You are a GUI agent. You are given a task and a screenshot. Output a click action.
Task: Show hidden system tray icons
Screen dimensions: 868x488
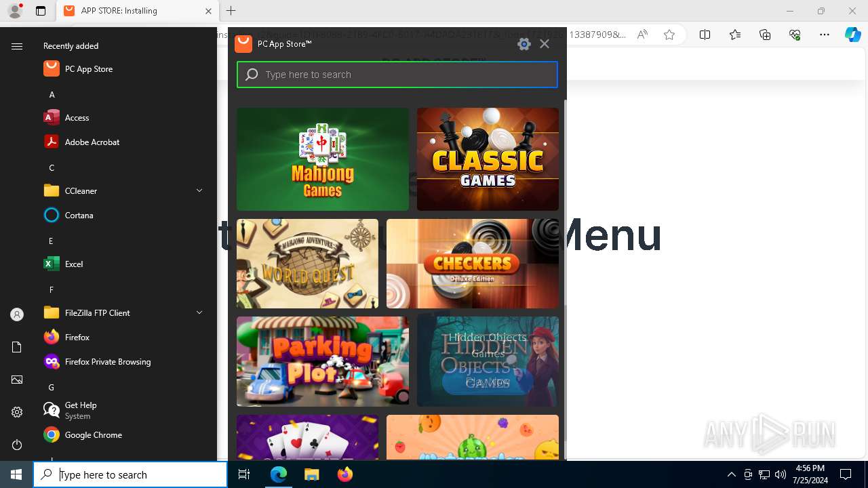731,474
